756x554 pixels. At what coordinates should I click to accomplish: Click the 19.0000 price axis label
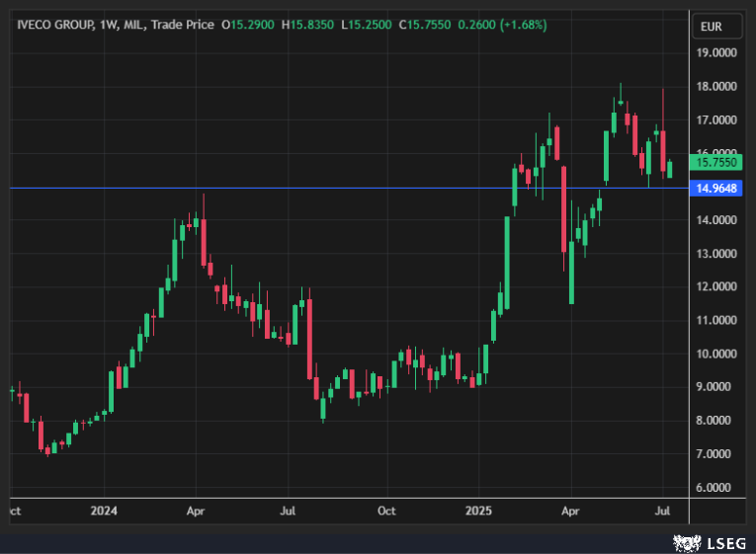coord(718,53)
